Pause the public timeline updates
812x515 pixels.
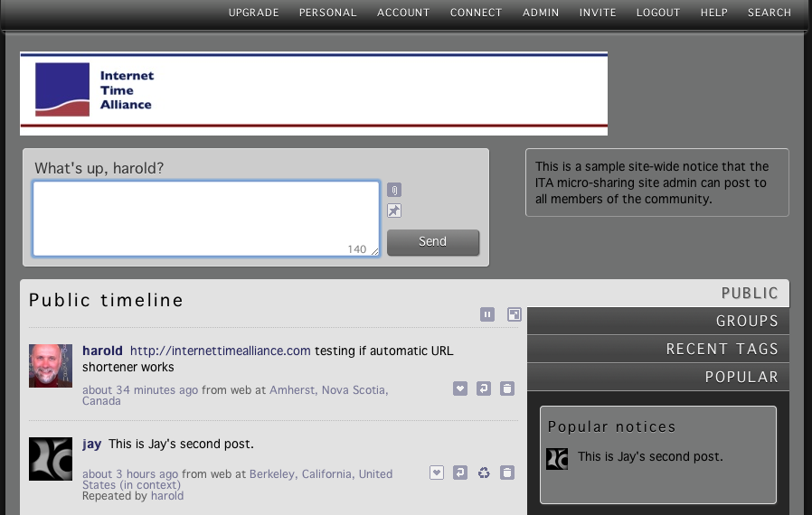(x=487, y=314)
